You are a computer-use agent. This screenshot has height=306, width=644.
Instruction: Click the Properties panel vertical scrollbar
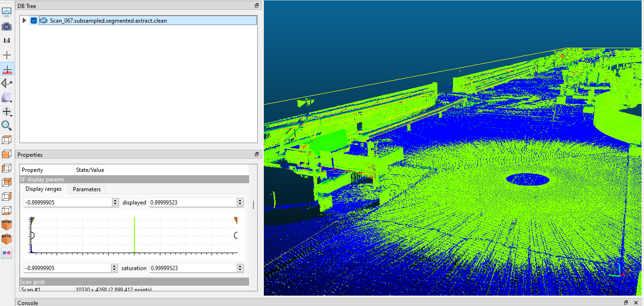tap(253, 205)
